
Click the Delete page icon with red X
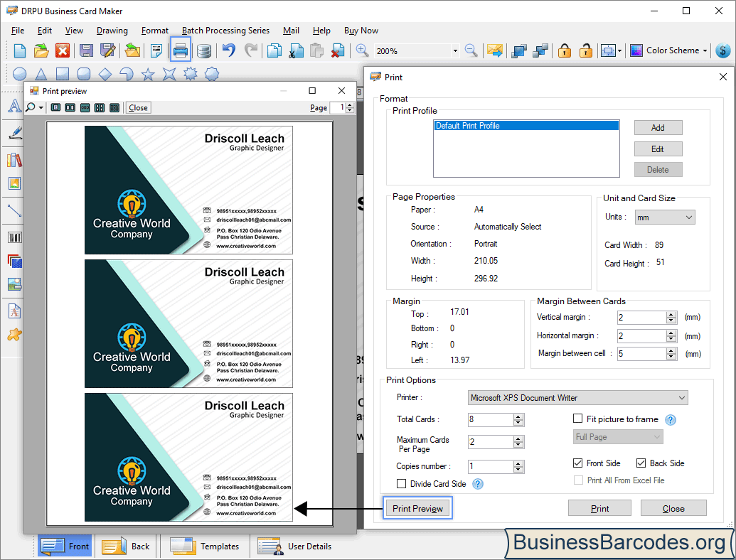[x=338, y=50]
